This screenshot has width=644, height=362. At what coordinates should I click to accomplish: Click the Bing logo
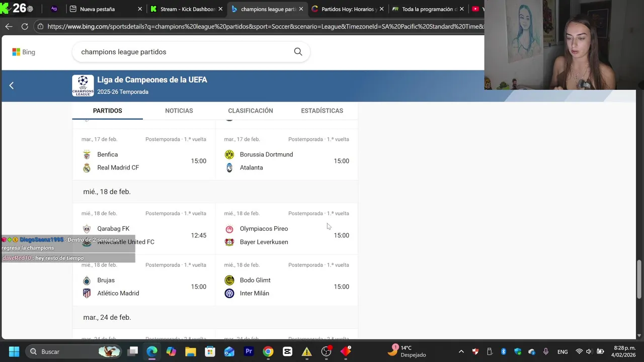click(24, 52)
